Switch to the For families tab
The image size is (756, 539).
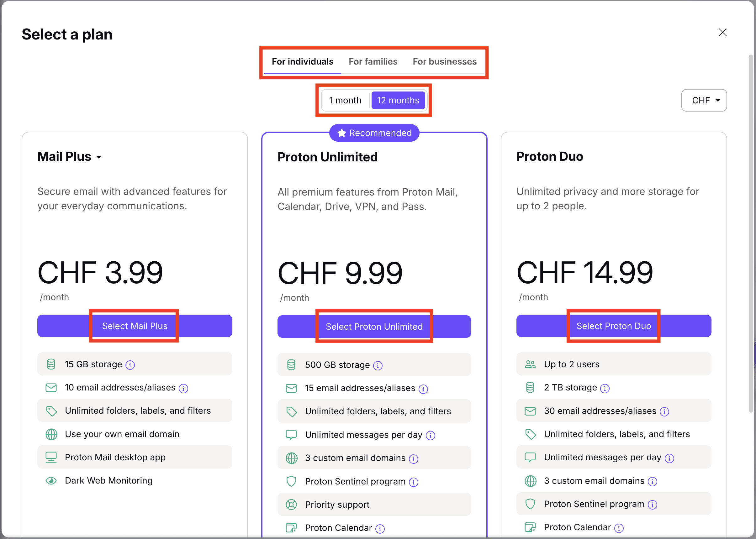pos(373,61)
